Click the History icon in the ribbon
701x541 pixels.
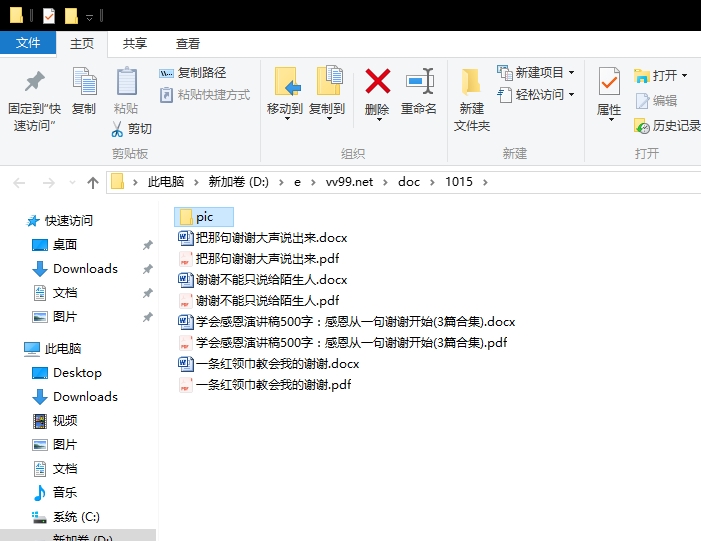pyautogui.click(x=642, y=127)
